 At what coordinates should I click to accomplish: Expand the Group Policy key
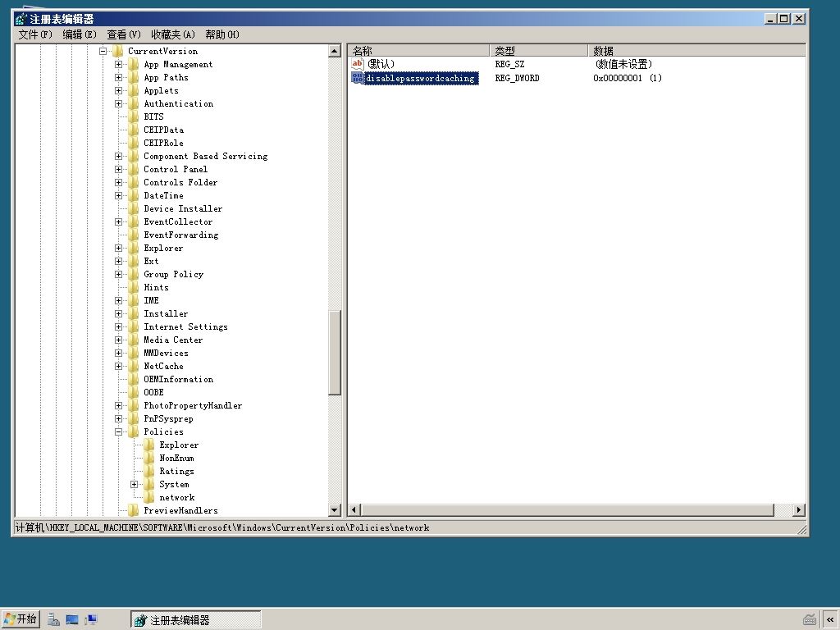[x=118, y=274]
